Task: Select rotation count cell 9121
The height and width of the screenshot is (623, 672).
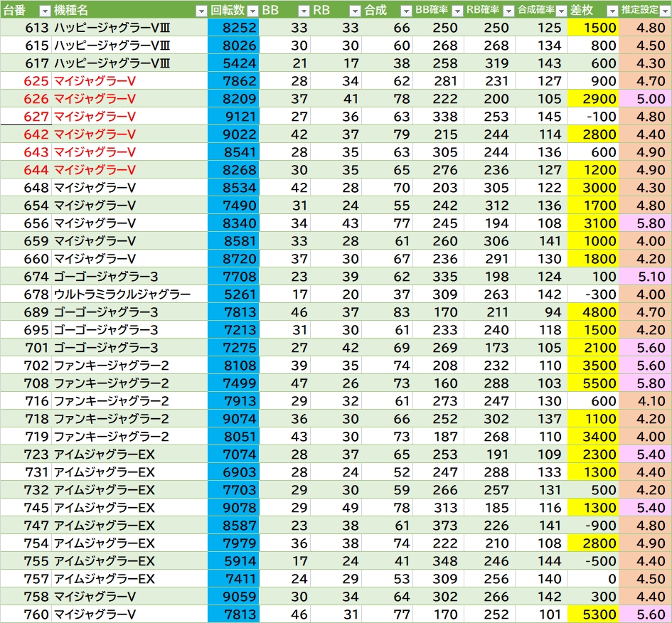Action: [x=233, y=117]
